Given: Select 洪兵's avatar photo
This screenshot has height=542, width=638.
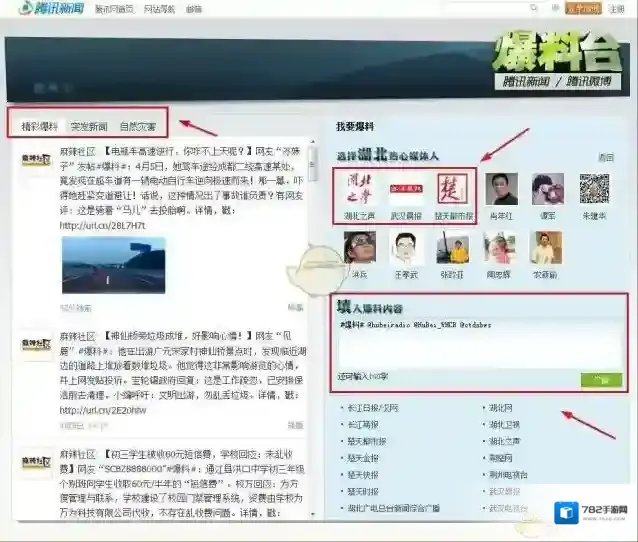Looking at the screenshot, I should click(360, 247).
